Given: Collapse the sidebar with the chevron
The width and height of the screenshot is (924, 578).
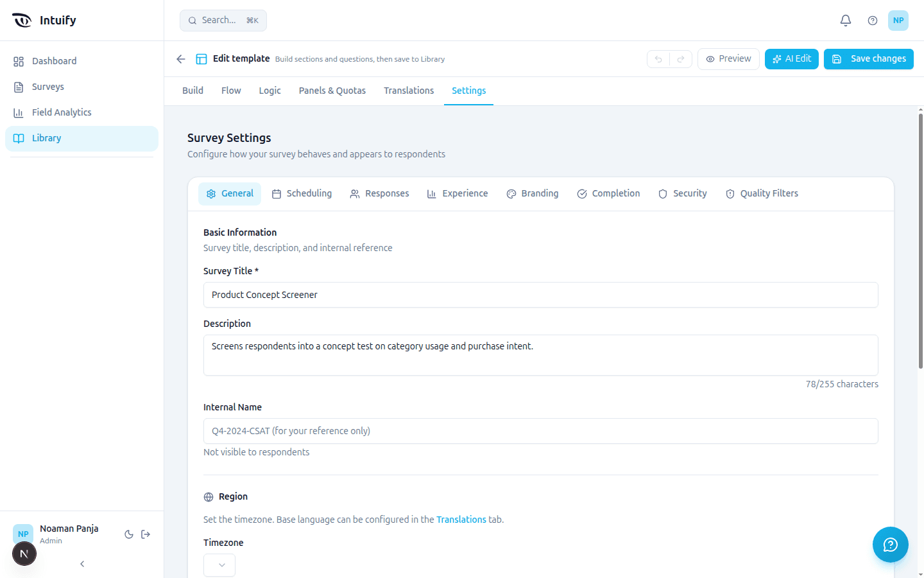Looking at the screenshot, I should pos(82,564).
